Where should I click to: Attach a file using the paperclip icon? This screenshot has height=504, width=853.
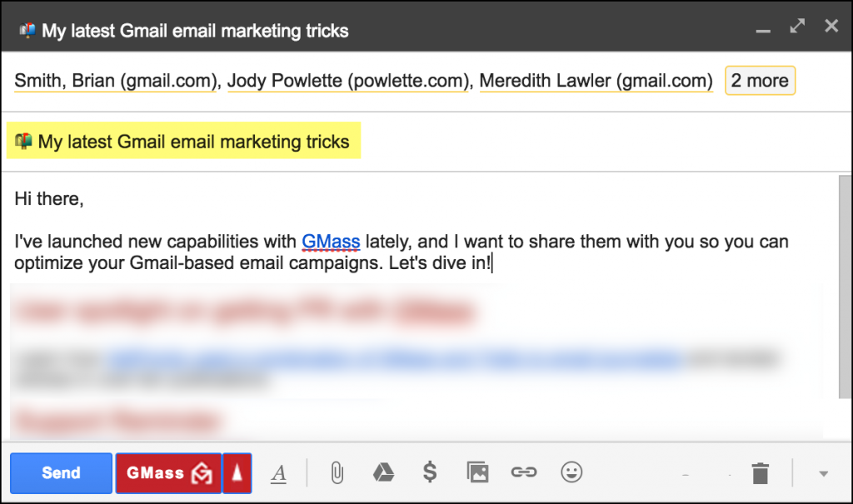[x=336, y=472]
